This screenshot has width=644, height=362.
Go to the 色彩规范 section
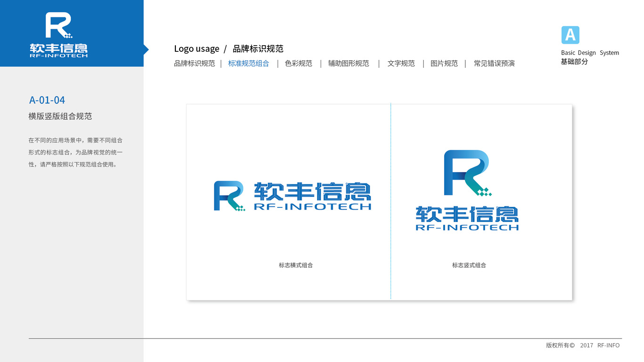pyautogui.click(x=298, y=63)
